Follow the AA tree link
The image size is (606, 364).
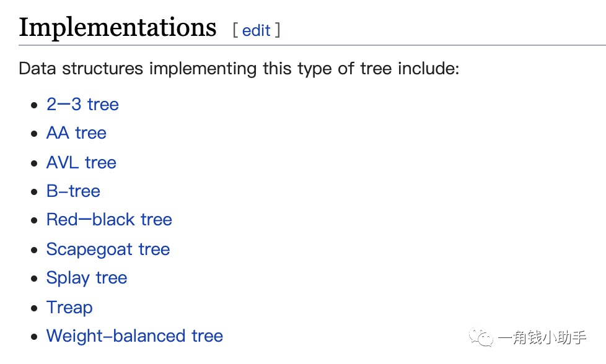coord(76,133)
